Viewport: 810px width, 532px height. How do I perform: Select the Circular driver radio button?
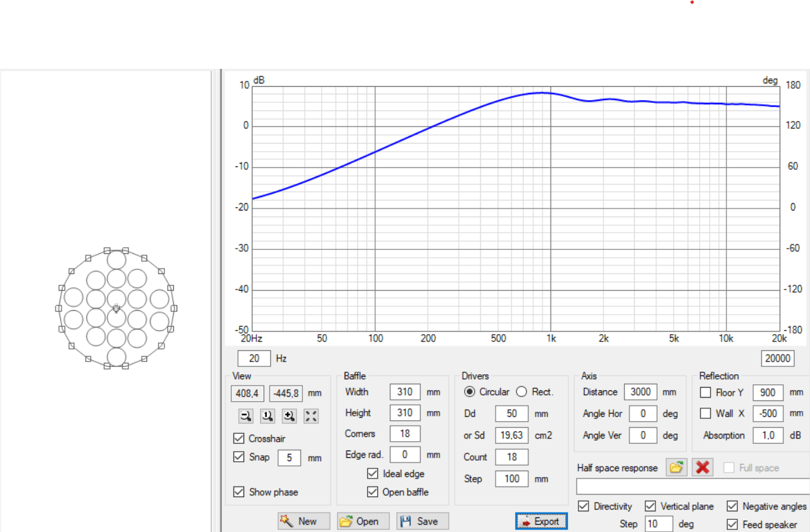point(470,392)
